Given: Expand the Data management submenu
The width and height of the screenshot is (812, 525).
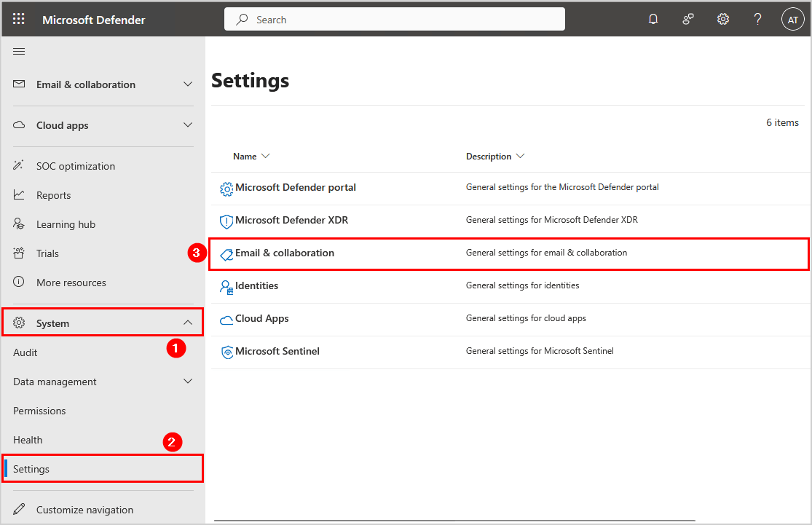Looking at the screenshot, I should tap(188, 382).
